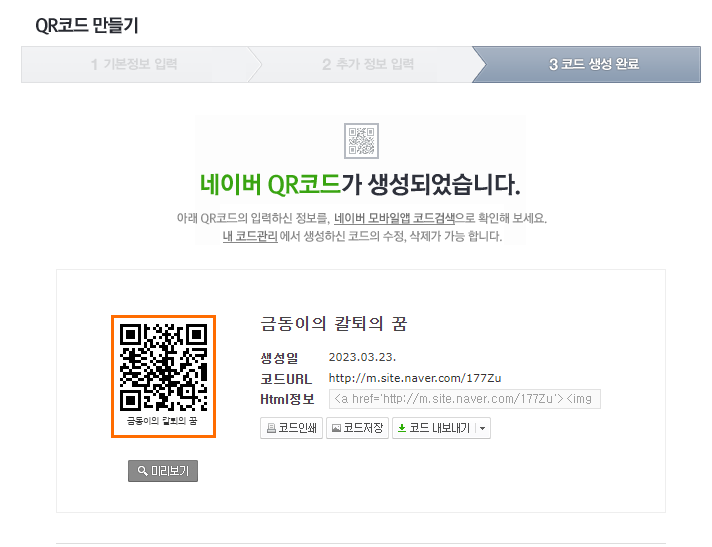
Task: Click the image icon on 코드저장
Action: (x=336, y=428)
